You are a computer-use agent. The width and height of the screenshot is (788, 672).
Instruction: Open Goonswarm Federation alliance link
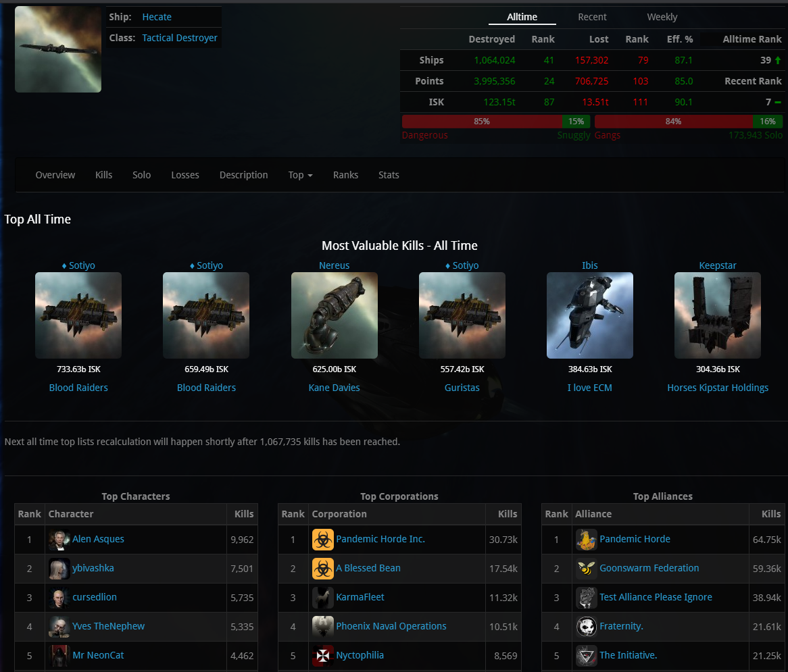pos(649,569)
